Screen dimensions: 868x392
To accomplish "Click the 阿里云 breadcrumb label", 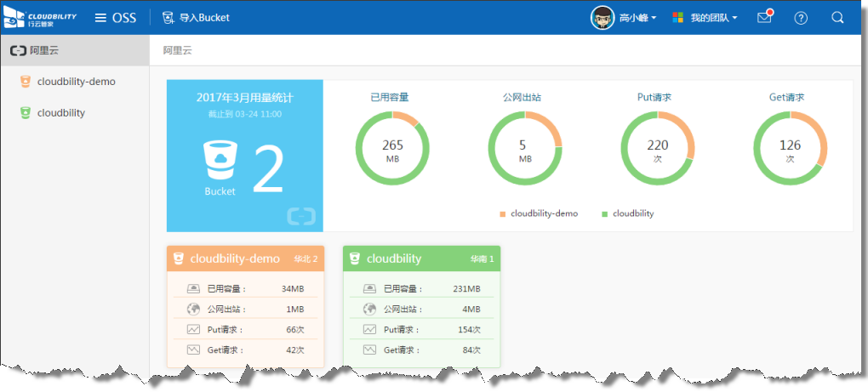I will 178,51.
